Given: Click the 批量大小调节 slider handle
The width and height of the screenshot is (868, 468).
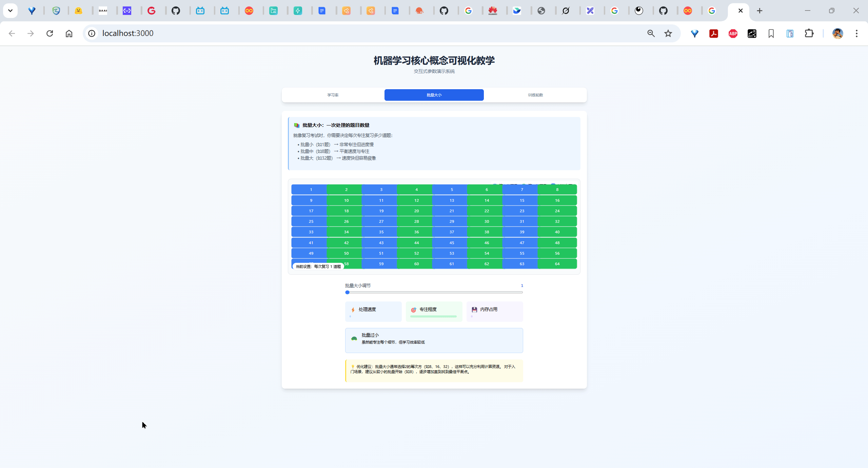Looking at the screenshot, I should pos(347,292).
